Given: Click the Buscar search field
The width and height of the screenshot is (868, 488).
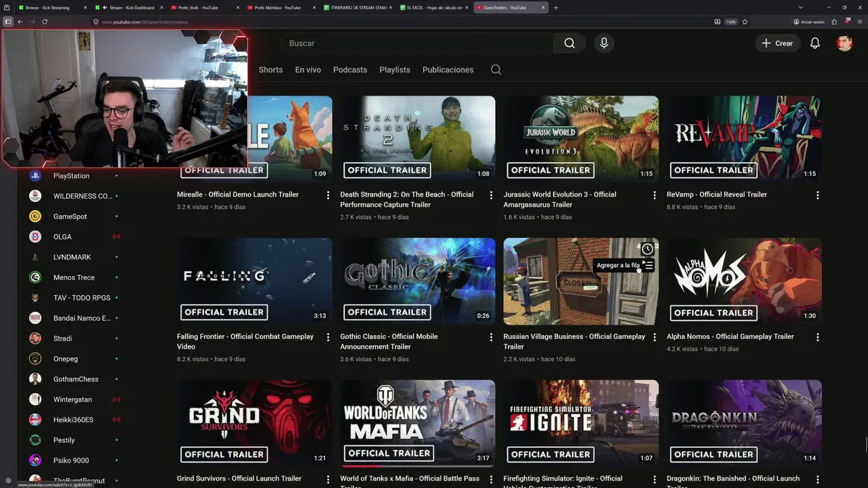Looking at the screenshot, I should 417,43.
